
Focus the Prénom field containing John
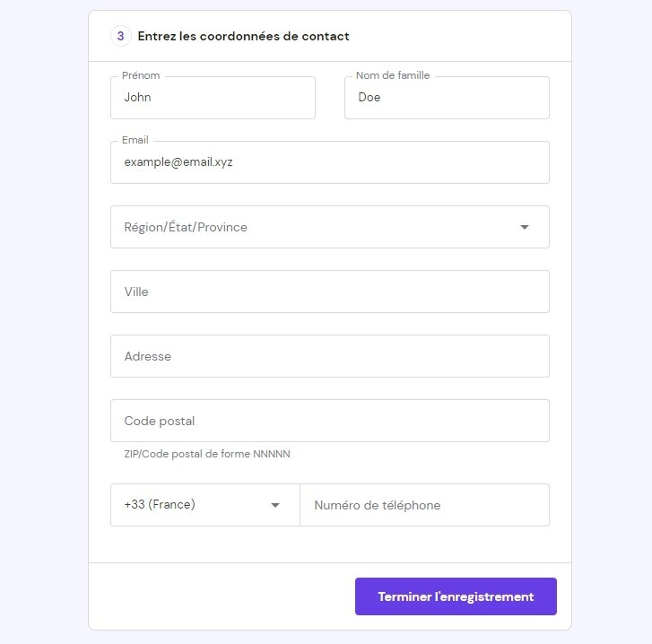tap(213, 98)
